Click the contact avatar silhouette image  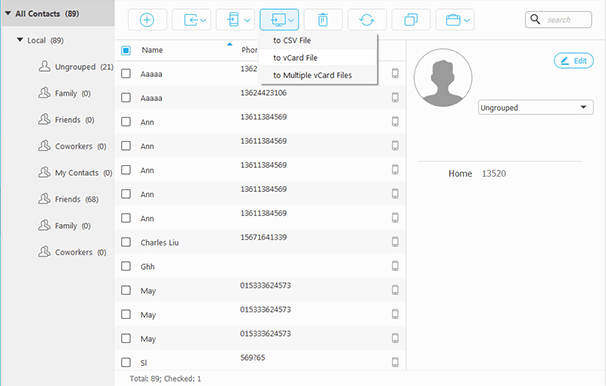pyautogui.click(x=443, y=78)
